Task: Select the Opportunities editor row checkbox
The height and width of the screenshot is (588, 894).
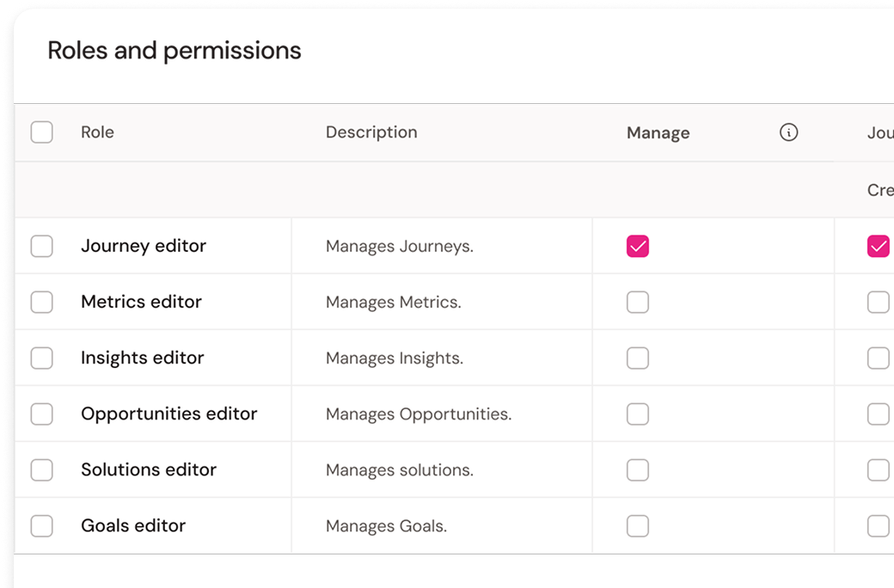Action: click(x=41, y=414)
